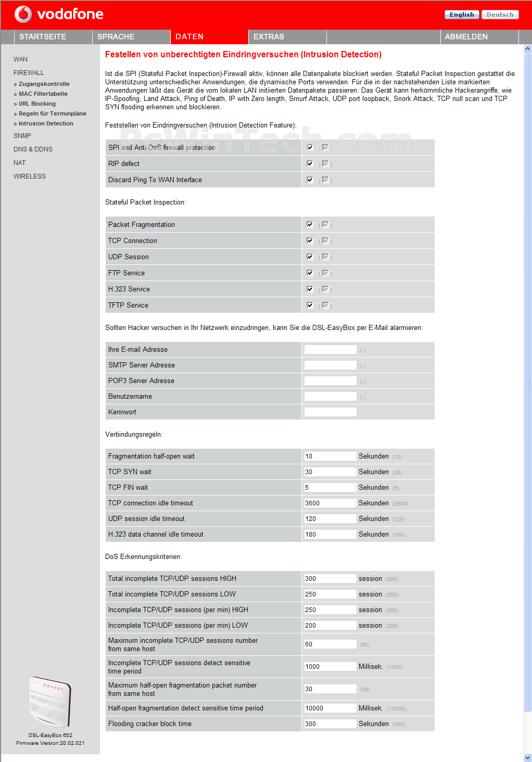Edit the TCP SYN wait value
532x762 pixels.
tap(331, 472)
